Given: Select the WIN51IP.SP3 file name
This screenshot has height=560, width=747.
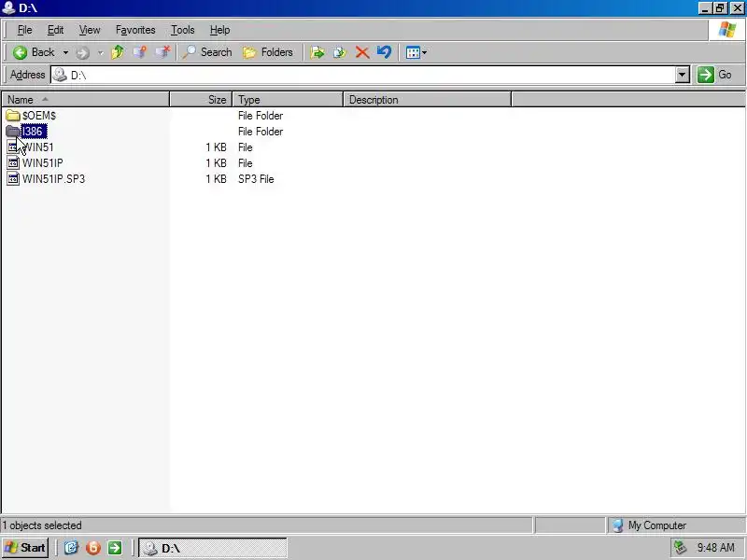Looking at the screenshot, I should 53,179.
